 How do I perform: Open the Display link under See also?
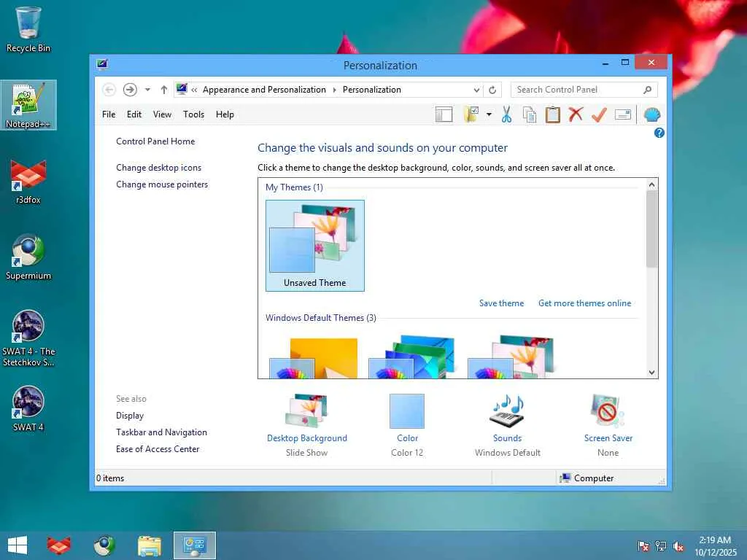(130, 415)
